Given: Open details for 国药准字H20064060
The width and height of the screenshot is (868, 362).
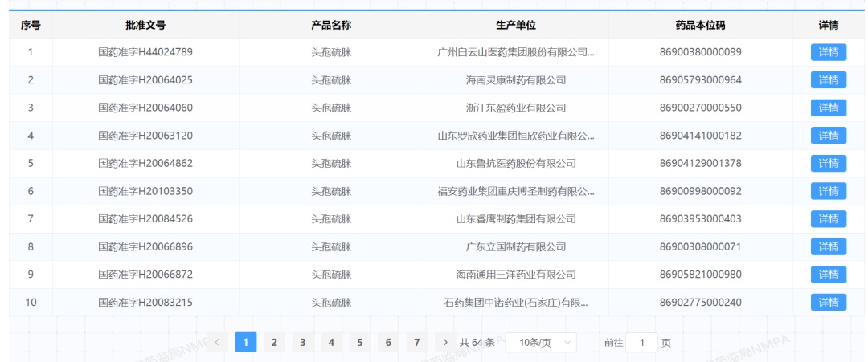Looking at the screenshot, I should coord(828,108).
